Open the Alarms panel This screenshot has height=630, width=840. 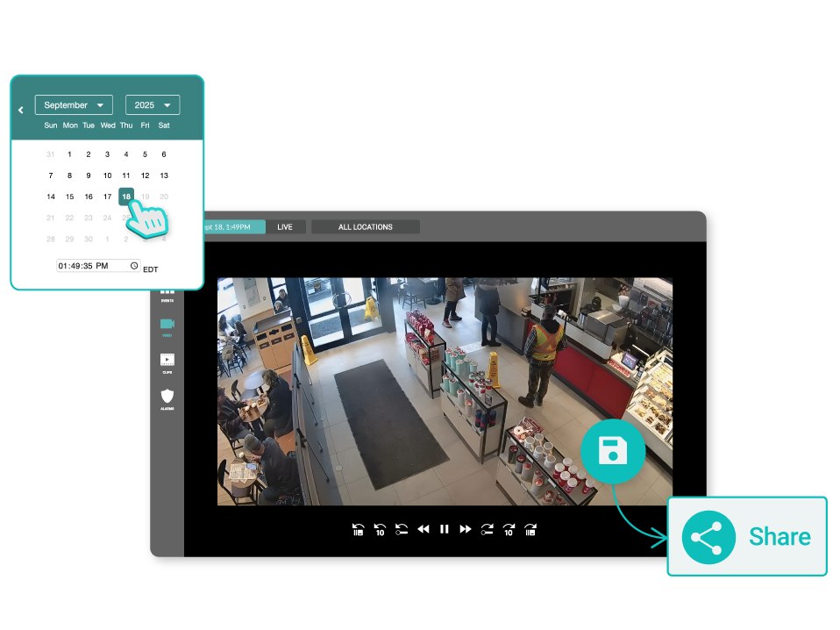pyautogui.click(x=167, y=397)
